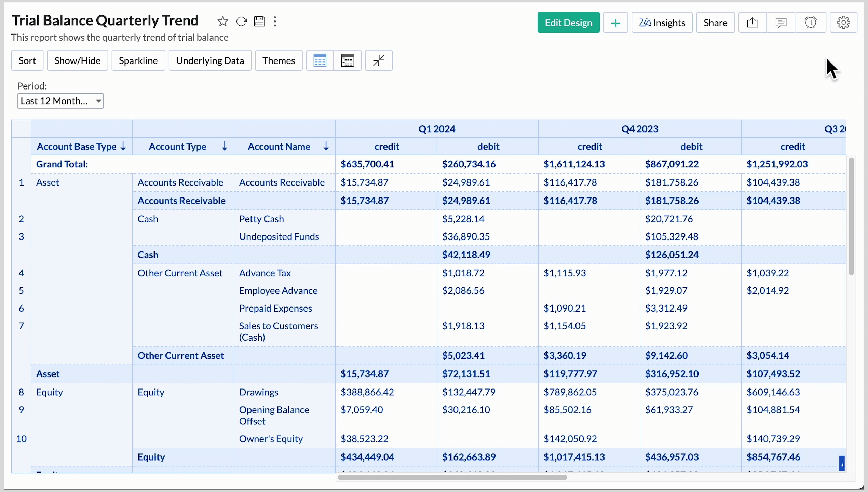Click the save report icon
The width and height of the screenshot is (868, 492).
point(259,22)
